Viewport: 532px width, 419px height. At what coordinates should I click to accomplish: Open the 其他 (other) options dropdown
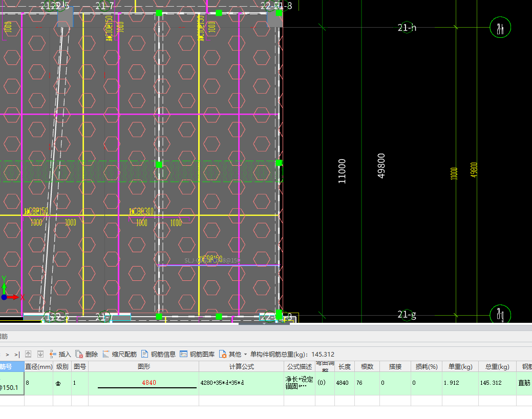pos(233,354)
